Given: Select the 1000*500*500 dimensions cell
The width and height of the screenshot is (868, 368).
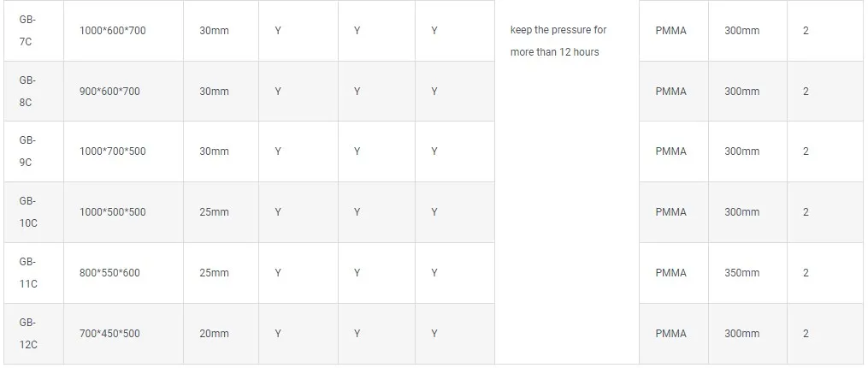Looking at the screenshot, I should (112, 212).
